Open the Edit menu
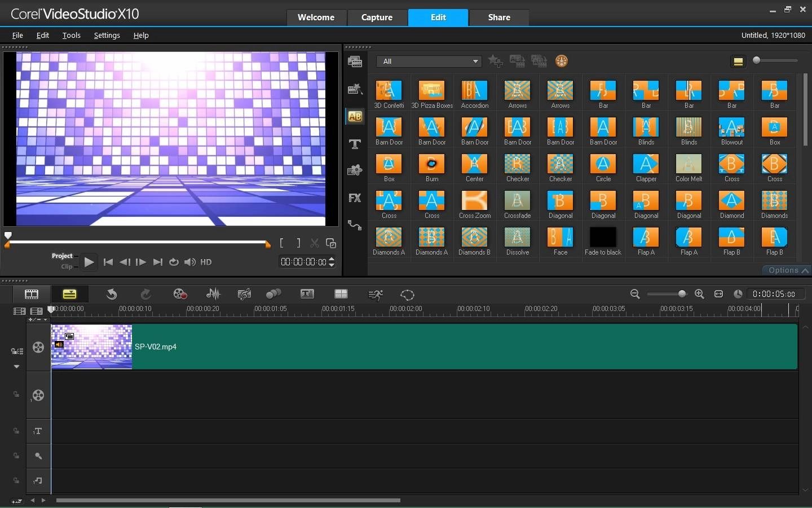The image size is (812, 508). pyautogui.click(x=43, y=35)
